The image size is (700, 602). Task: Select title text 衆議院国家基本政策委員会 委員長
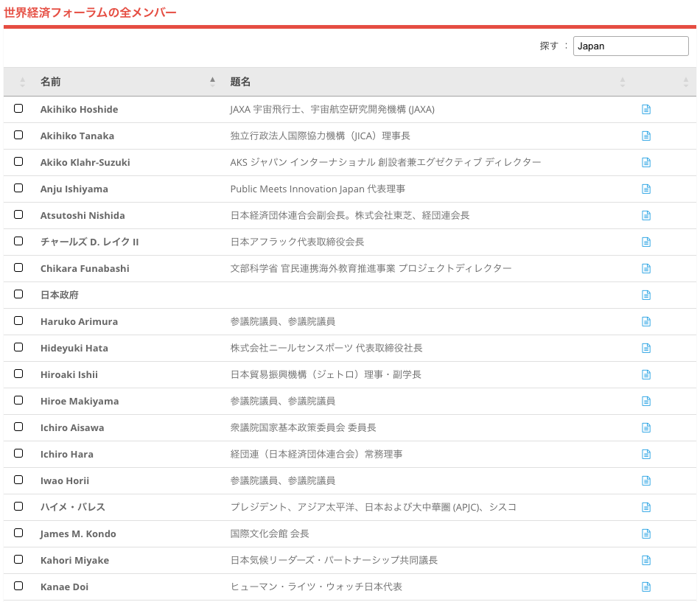pos(303,428)
